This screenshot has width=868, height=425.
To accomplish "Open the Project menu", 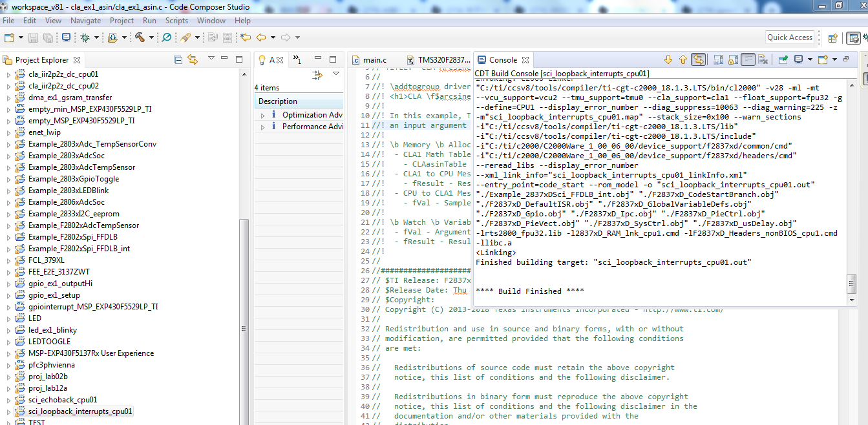I will pos(122,21).
